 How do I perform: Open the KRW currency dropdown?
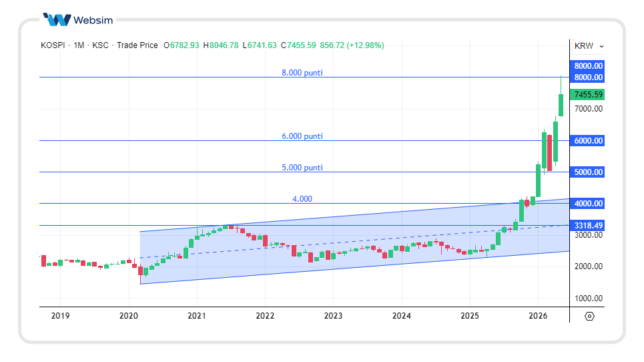coord(589,46)
